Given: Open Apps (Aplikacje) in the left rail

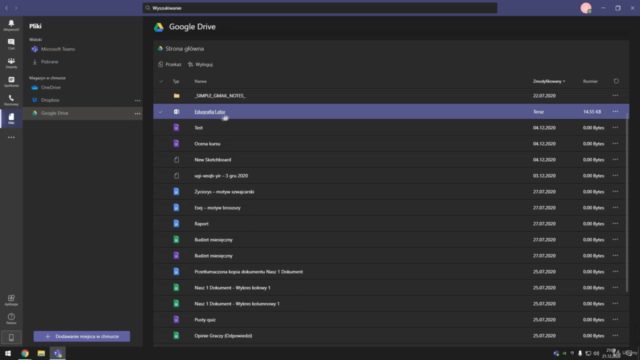Looking at the screenshot, I should pyautogui.click(x=11, y=300).
